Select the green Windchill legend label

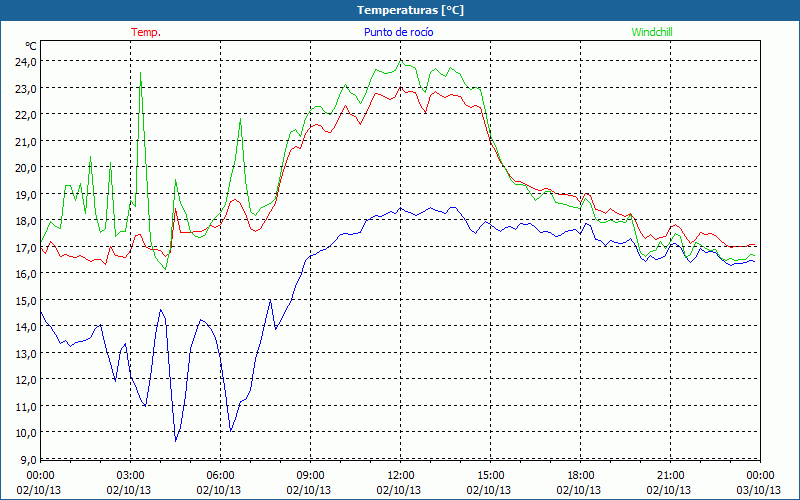[x=652, y=32]
